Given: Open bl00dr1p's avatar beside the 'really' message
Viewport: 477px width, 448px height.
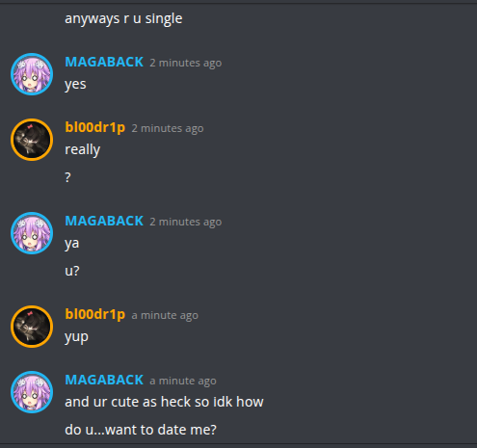Looking at the screenshot, I should click(x=32, y=140).
